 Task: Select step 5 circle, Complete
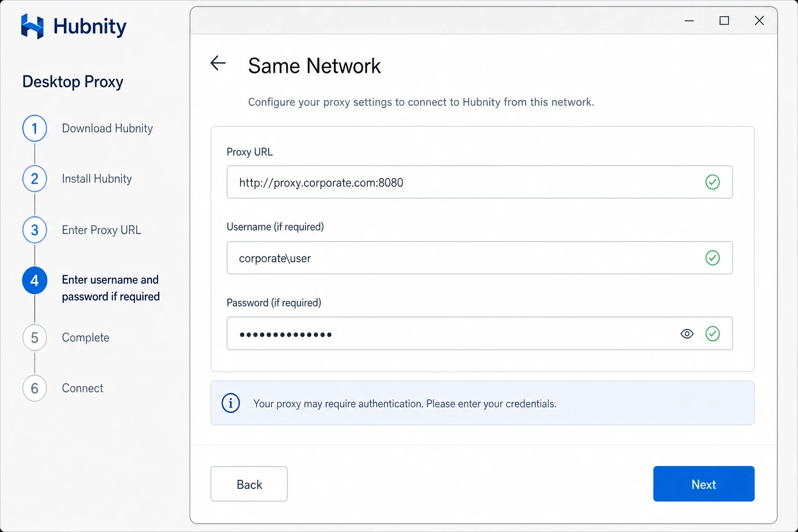35,338
